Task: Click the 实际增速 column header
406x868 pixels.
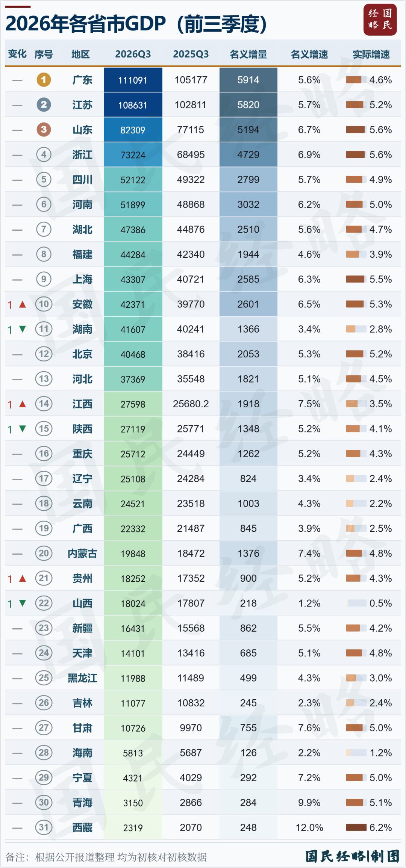Action: (371, 54)
